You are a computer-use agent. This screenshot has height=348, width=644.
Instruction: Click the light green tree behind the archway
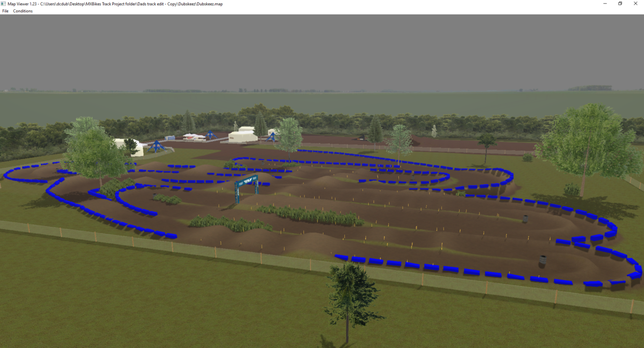click(x=289, y=133)
